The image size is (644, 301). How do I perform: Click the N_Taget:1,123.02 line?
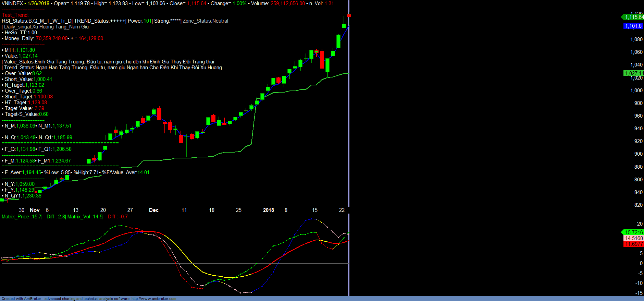click(x=24, y=85)
